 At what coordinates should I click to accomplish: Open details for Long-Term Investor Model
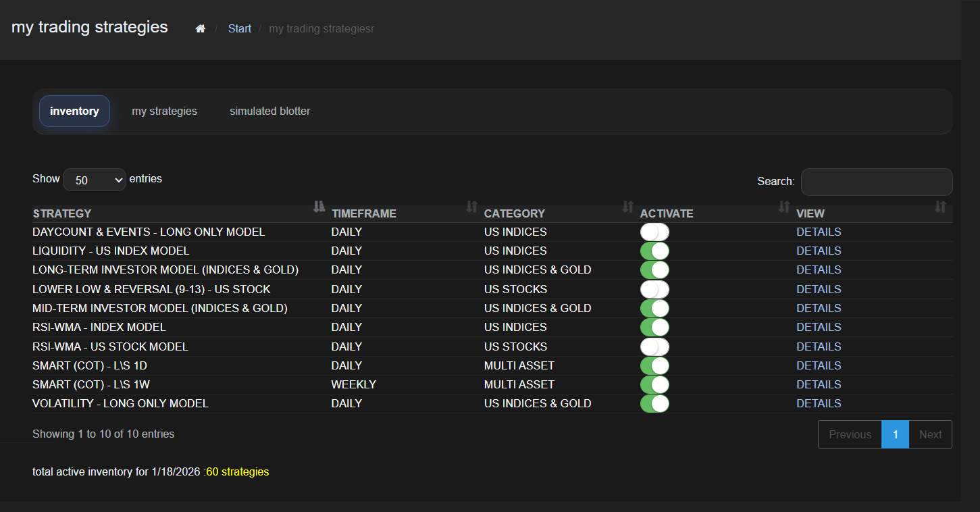pos(818,270)
